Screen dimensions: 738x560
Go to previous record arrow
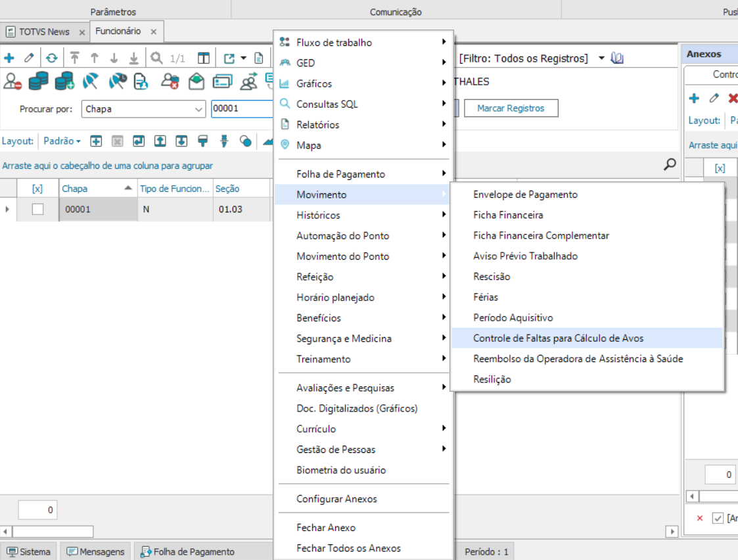coord(94,58)
